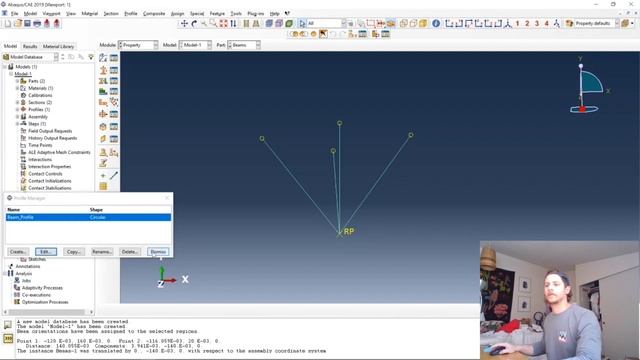The height and width of the screenshot is (360, 640).
Task: Open the Material Manager icon
Action: point(114,58)
